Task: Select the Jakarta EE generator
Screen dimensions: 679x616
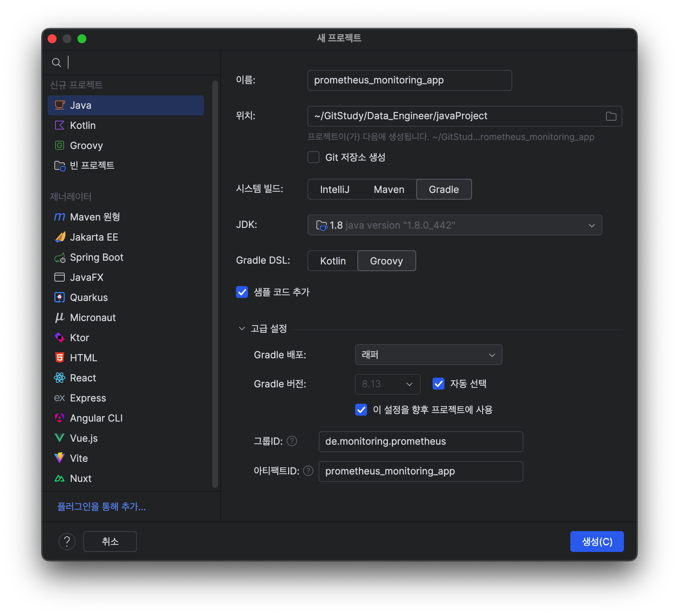Action: click(x=126, y=237)
